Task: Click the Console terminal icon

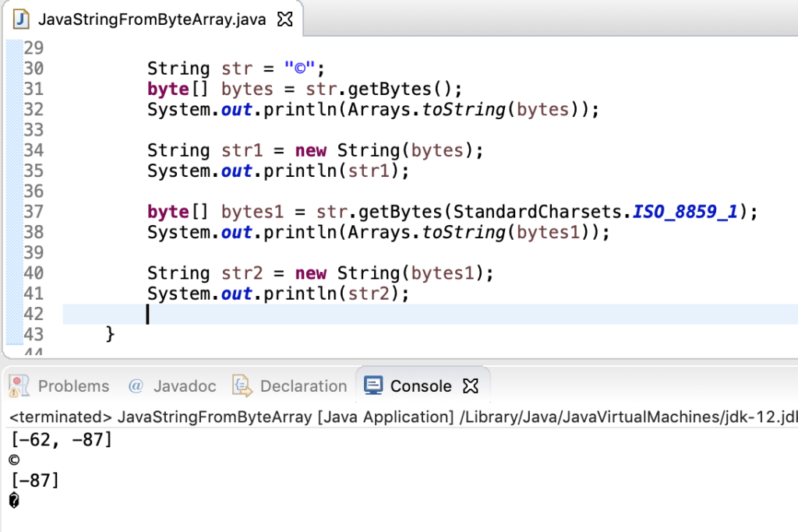Action: tap(373, 386)
